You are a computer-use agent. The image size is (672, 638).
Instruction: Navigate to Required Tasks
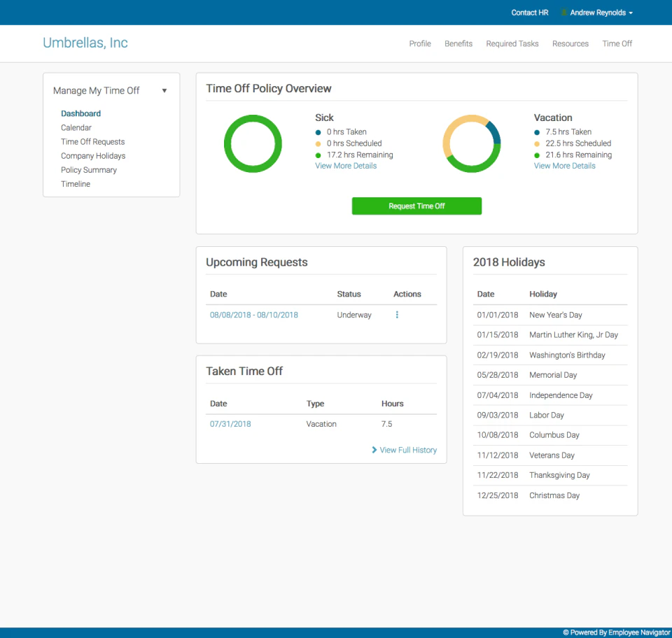tap(512, 43)
